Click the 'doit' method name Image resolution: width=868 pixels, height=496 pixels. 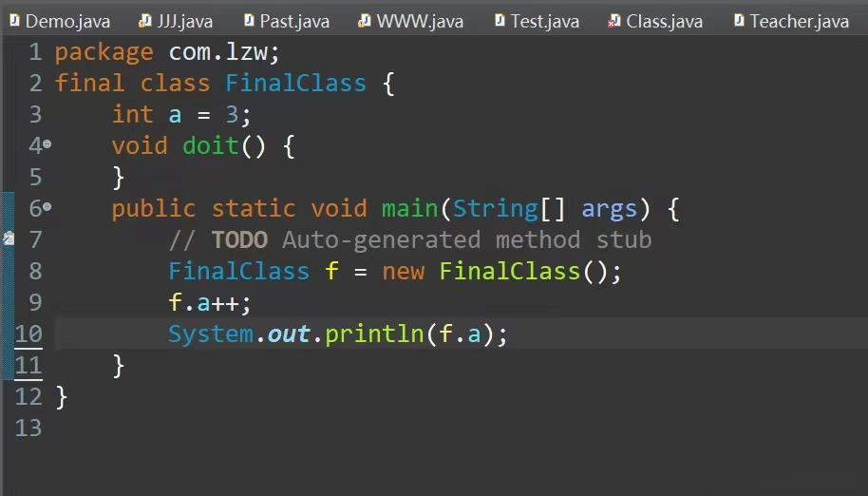pos(211,146)
